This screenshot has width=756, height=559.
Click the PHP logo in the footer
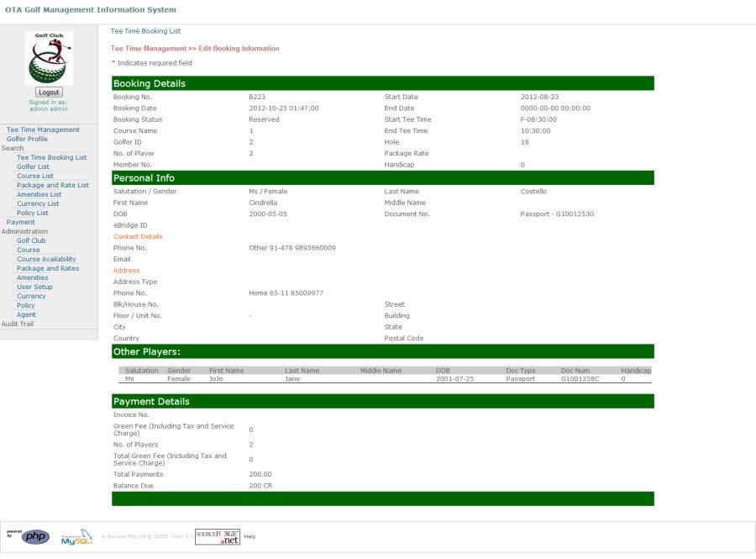pos(33,536)
